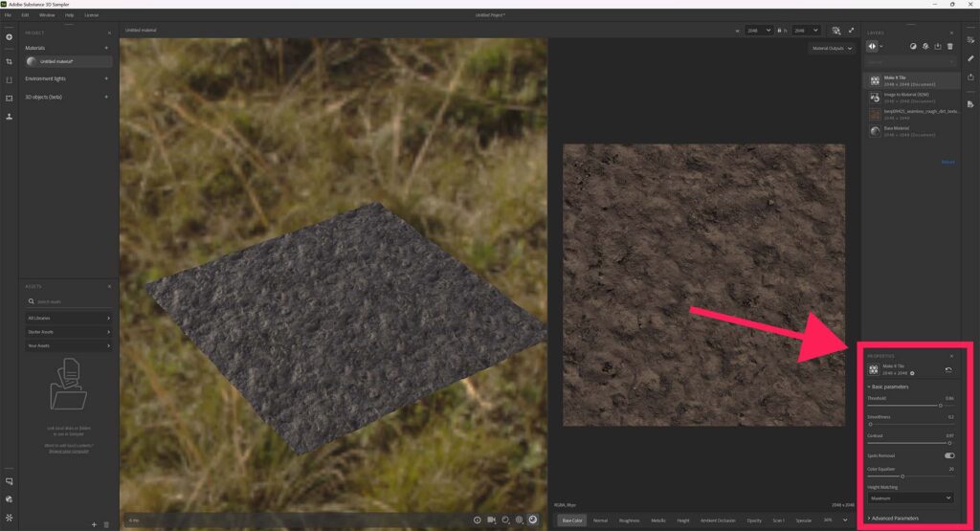Add a new environment light with plus icon
Screen dimensions: 980x531
[106, 78]
